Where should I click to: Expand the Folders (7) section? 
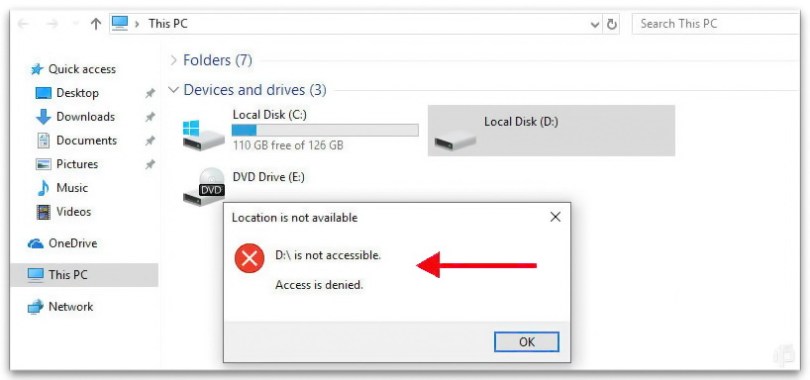click(x=174, y=60)
